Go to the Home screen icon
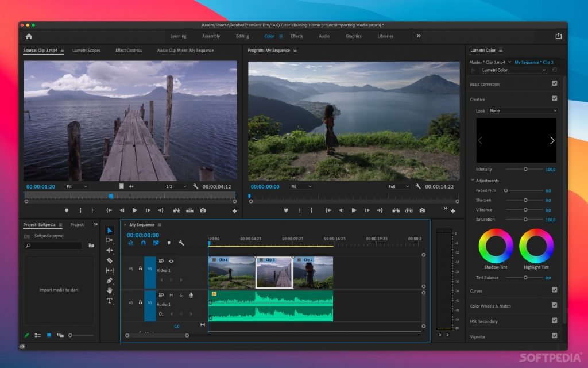Screen dimensions: 588x368 [x=29, y=36]
